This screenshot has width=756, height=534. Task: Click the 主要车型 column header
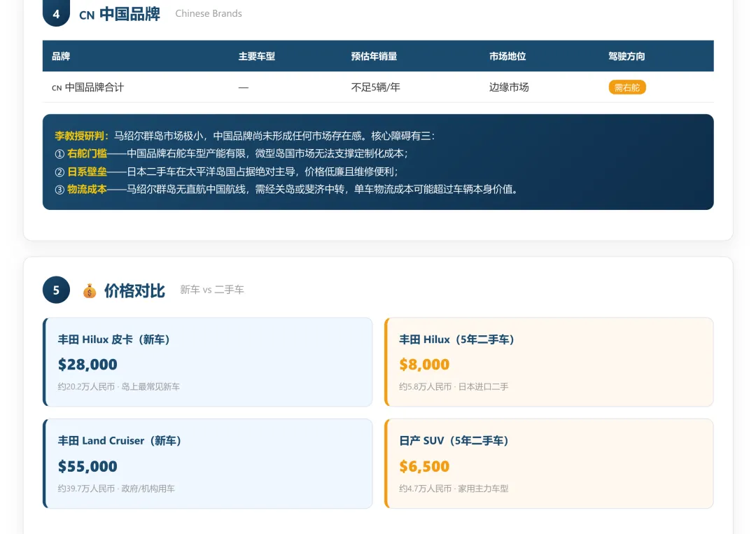256,57
